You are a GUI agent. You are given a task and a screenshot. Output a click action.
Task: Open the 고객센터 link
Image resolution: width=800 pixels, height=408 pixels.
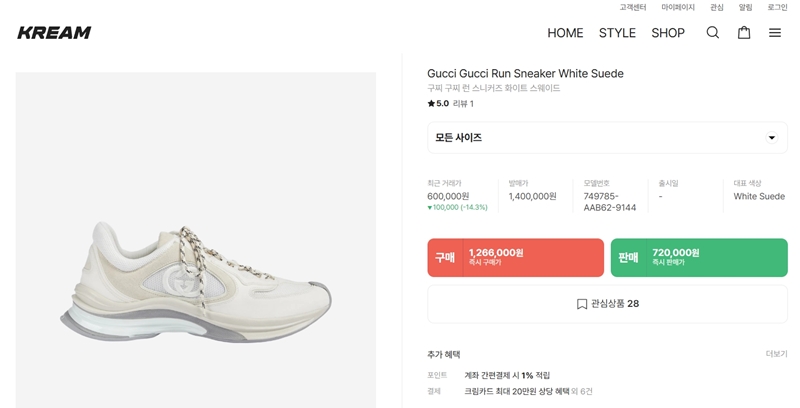point(633,7)
